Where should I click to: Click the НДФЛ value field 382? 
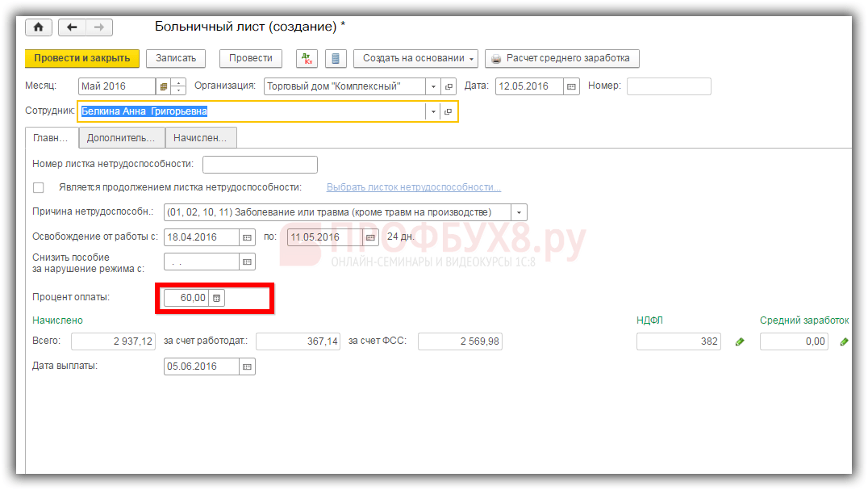pos(678,341)
